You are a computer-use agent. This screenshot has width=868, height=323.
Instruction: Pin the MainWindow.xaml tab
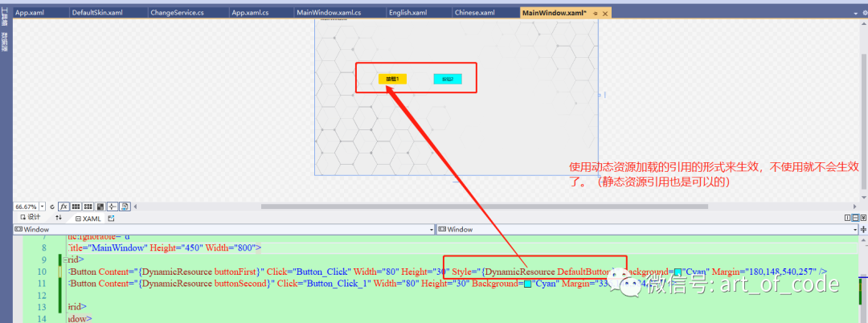[595, 14]
